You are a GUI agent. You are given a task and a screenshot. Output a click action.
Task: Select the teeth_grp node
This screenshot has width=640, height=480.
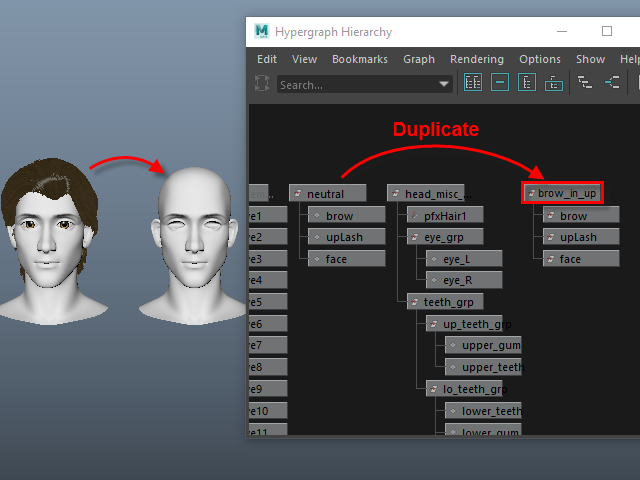pyautogui.click(x=445, y=302)
